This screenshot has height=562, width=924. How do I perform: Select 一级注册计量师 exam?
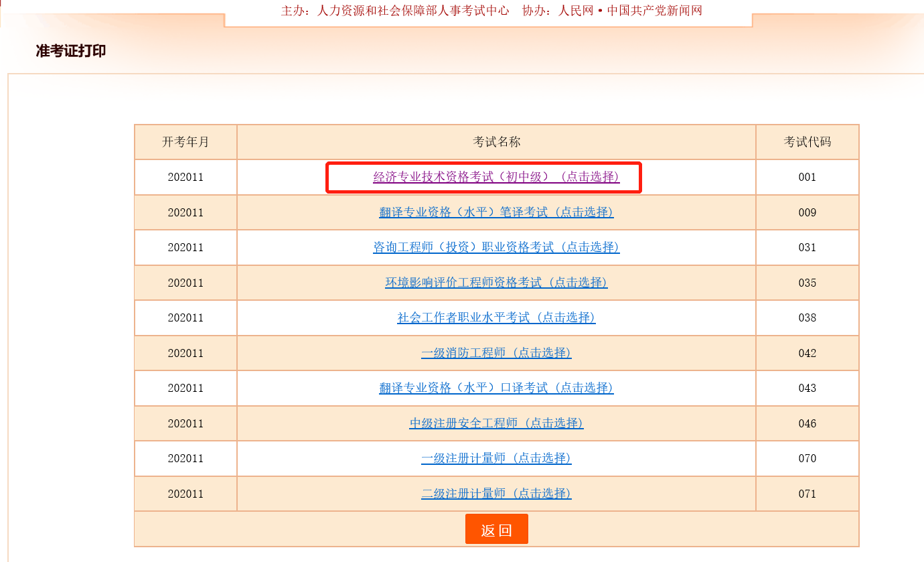tap(496, 458)
